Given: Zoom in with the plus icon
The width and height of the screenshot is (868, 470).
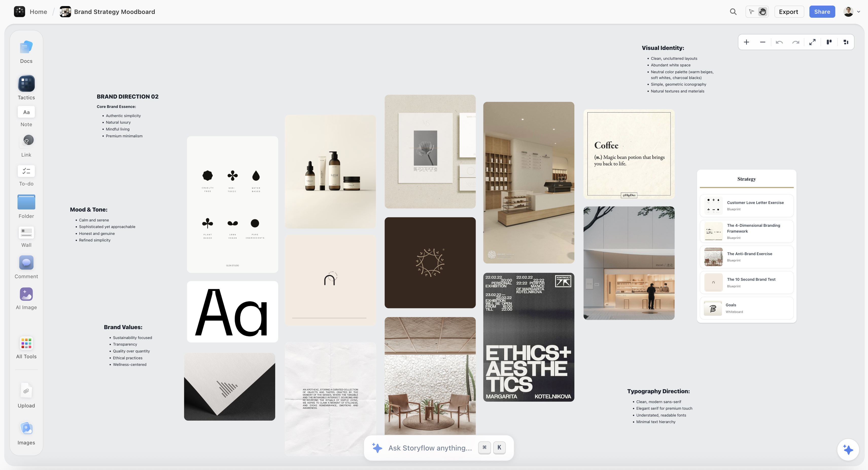Looking at the screenshot, I should click(746, 42).
